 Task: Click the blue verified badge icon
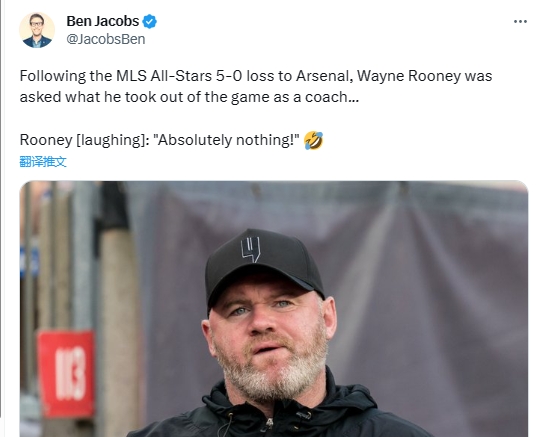coord(150,21)
